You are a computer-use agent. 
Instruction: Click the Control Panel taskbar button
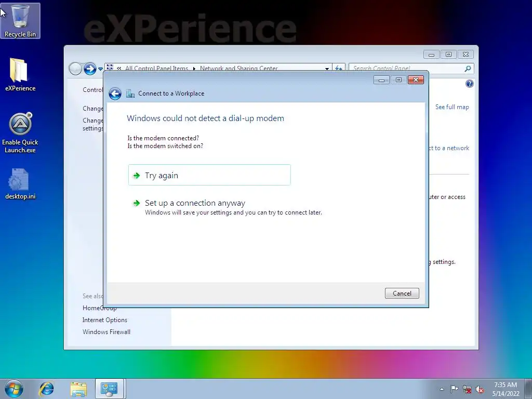point(109,389)
